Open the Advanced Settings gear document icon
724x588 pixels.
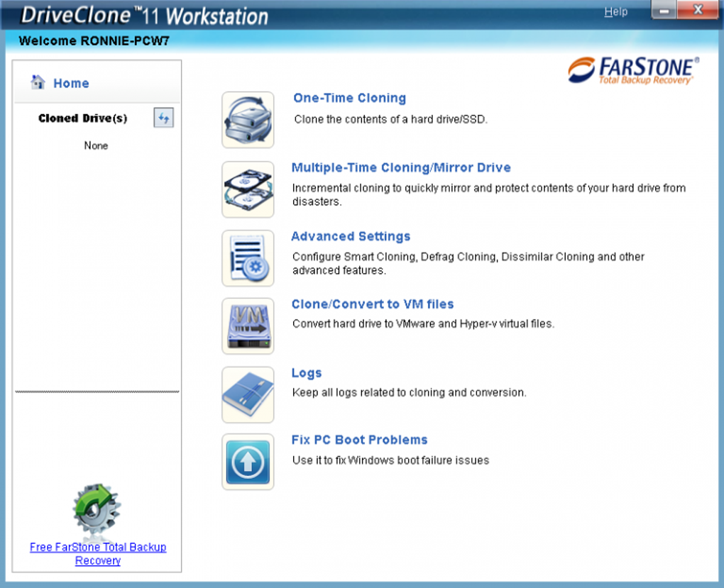(248, 258)
